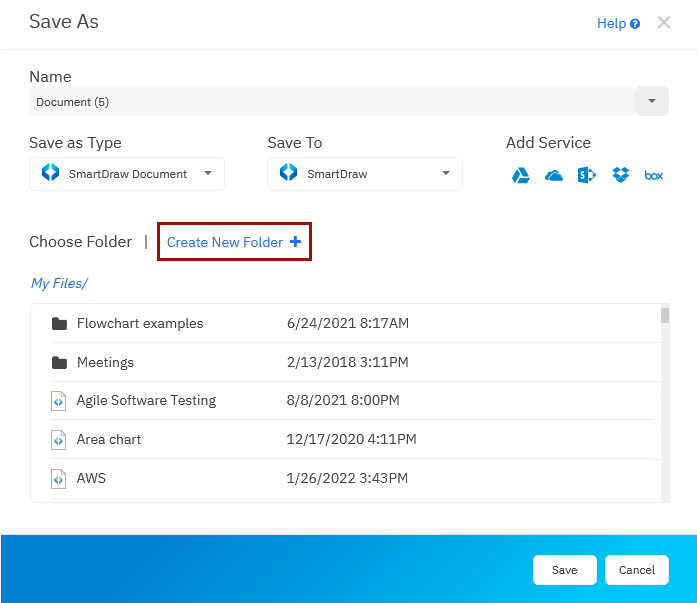Click Create New Folder link

point(234,242)
